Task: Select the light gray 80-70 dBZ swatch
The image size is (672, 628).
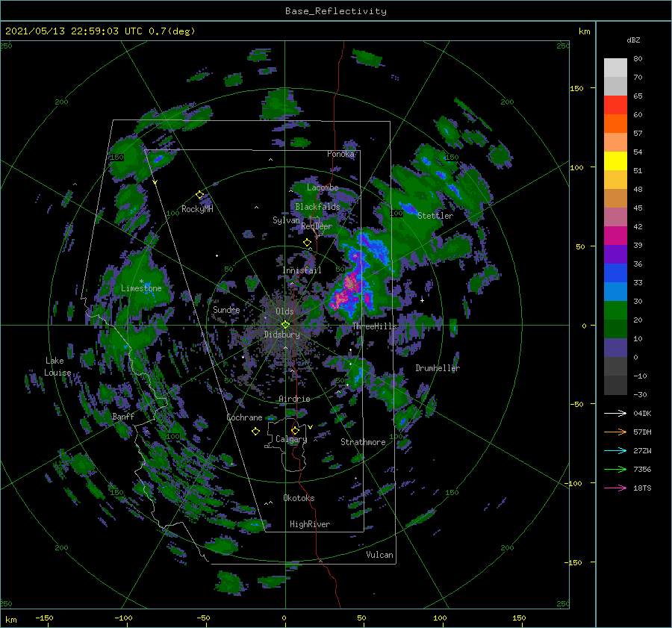Action: pyautogui.click(x=615, y=68)
